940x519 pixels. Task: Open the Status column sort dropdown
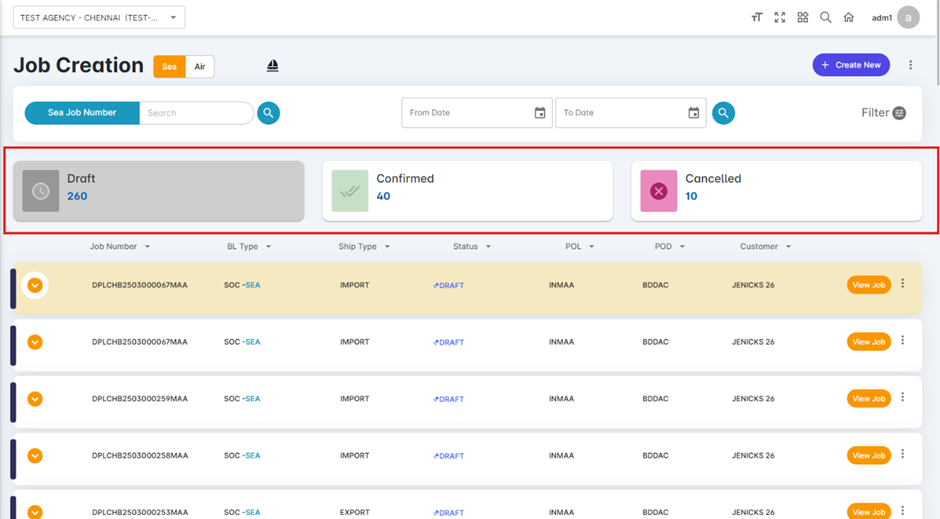(488, 247)
